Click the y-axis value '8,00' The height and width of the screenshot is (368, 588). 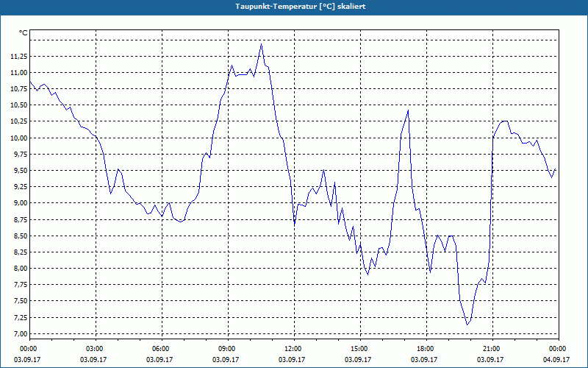coord(20,268)
